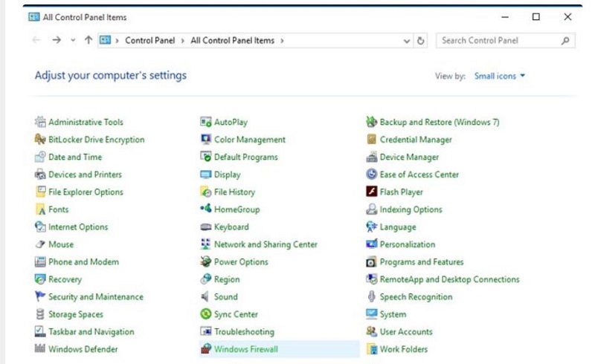Open Windows Defender link

(x=83, y=349)
